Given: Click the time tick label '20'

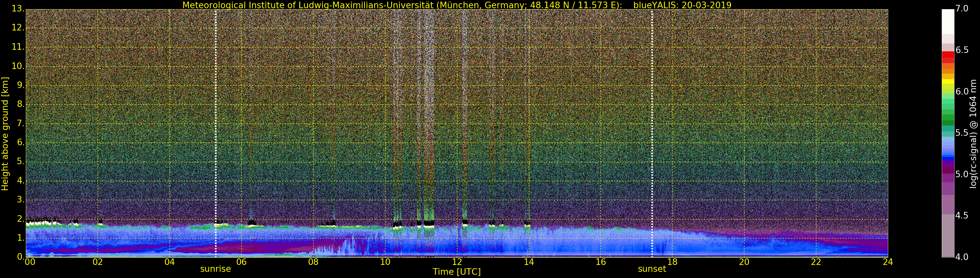Looking at the screenshot, I should point(744,262).
